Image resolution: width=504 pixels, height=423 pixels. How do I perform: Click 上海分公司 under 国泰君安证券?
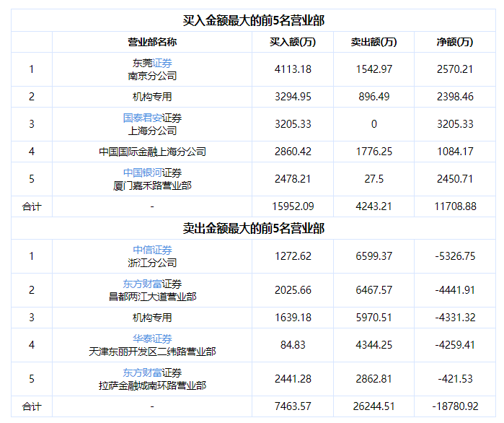[152, 131]
